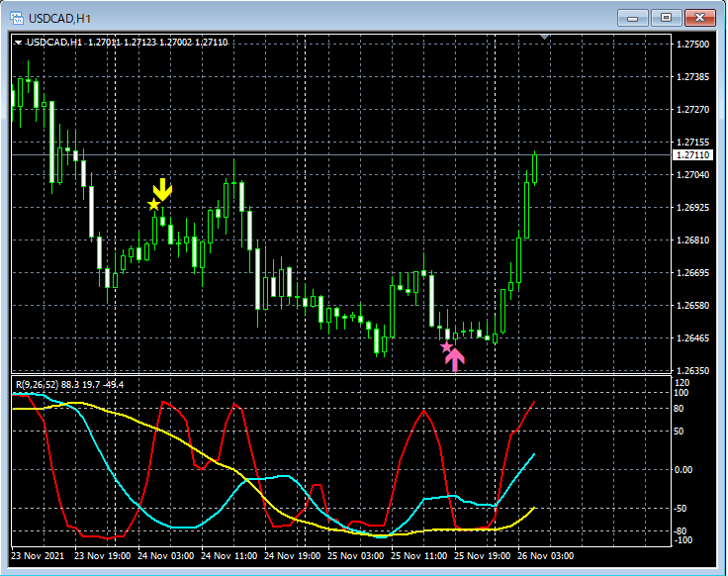Screen dimensions: 728x576
Task: Click the 24 Nov 19:00 time label
Action: point(292,555)
